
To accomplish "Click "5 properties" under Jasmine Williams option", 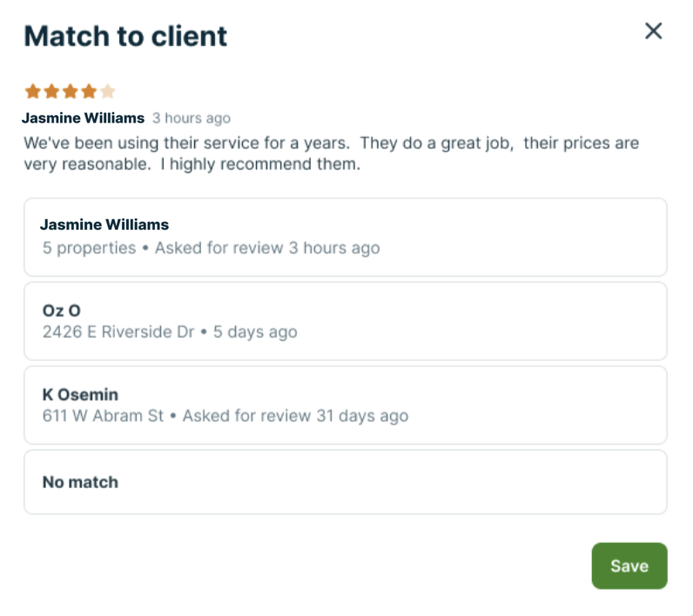I will [x=89, y=248].
